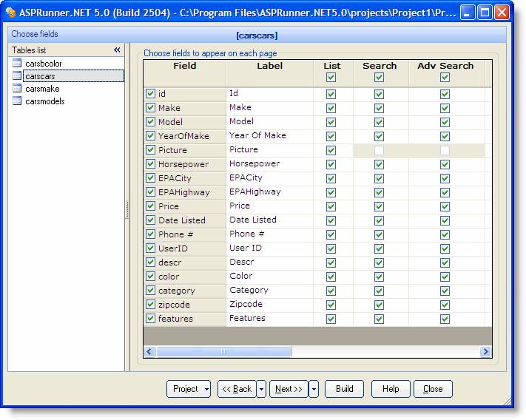Click the 'Category' label cell
This screenshot has height=420, width=526.
[x=270, y=291]
